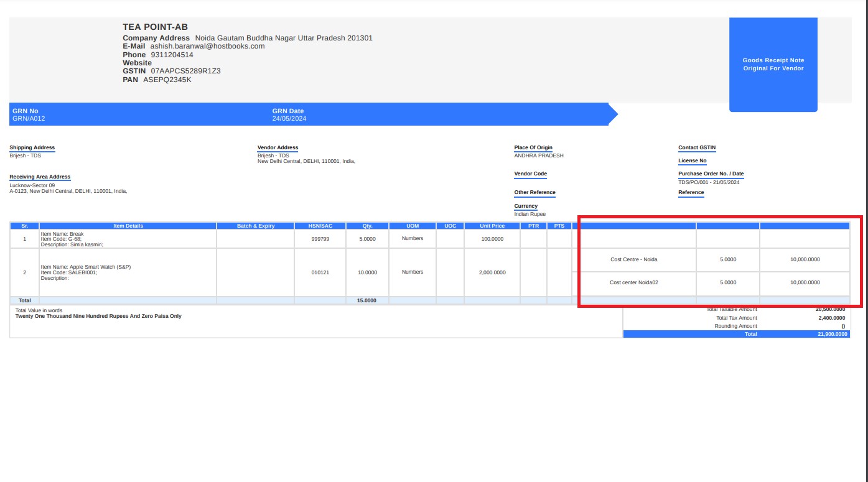Select the Item Name: Apple Smart Watch (S&P) line
This screenshot has height=482, width=868.
coord(85,267)
